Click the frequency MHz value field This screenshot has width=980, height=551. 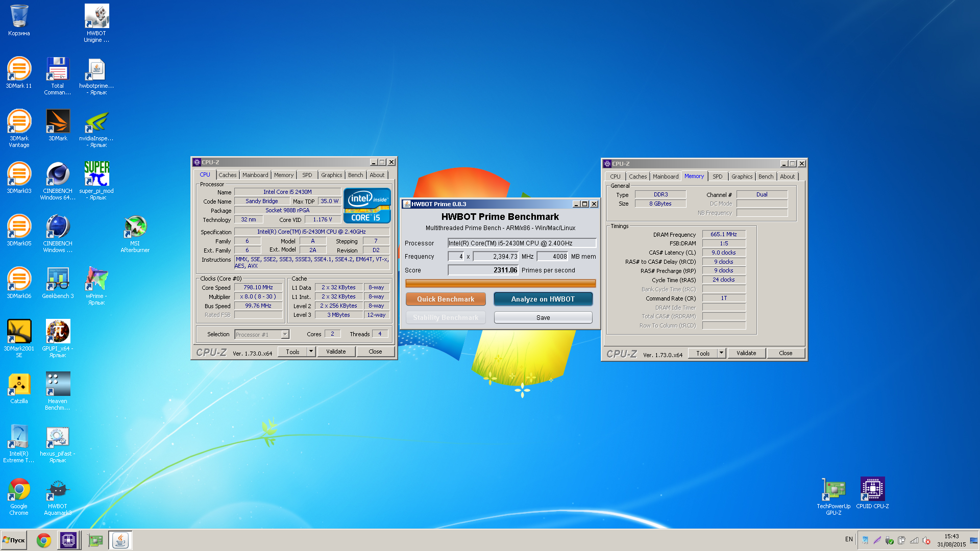tap(496, 257)
